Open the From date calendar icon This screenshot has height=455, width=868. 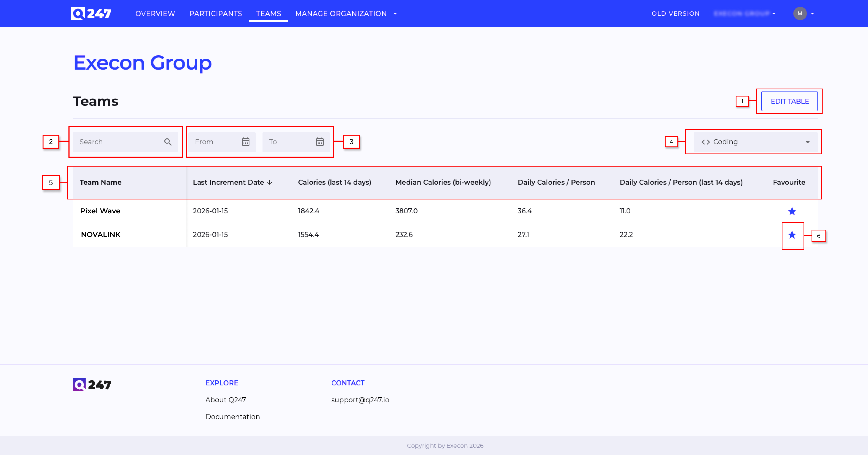click(246, 142)
